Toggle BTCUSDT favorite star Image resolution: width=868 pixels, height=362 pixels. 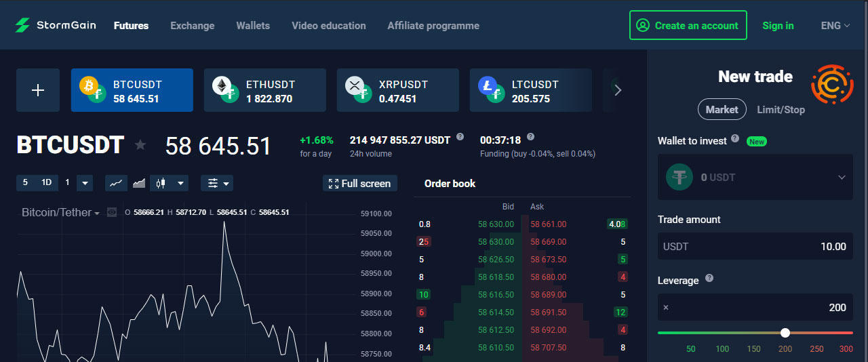[x=140, y=144]
